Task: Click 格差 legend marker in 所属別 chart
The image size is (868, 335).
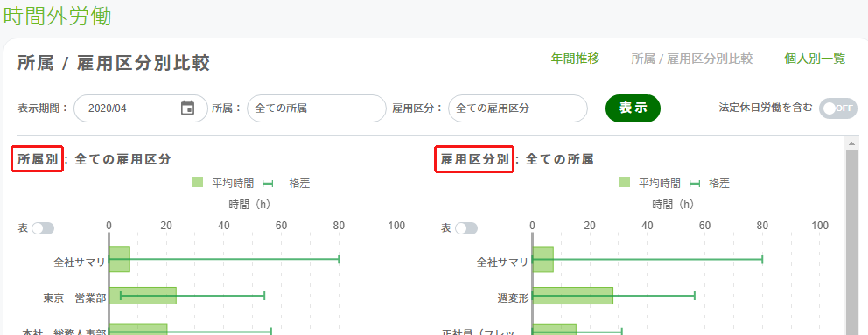Action: tap(268, 184)
